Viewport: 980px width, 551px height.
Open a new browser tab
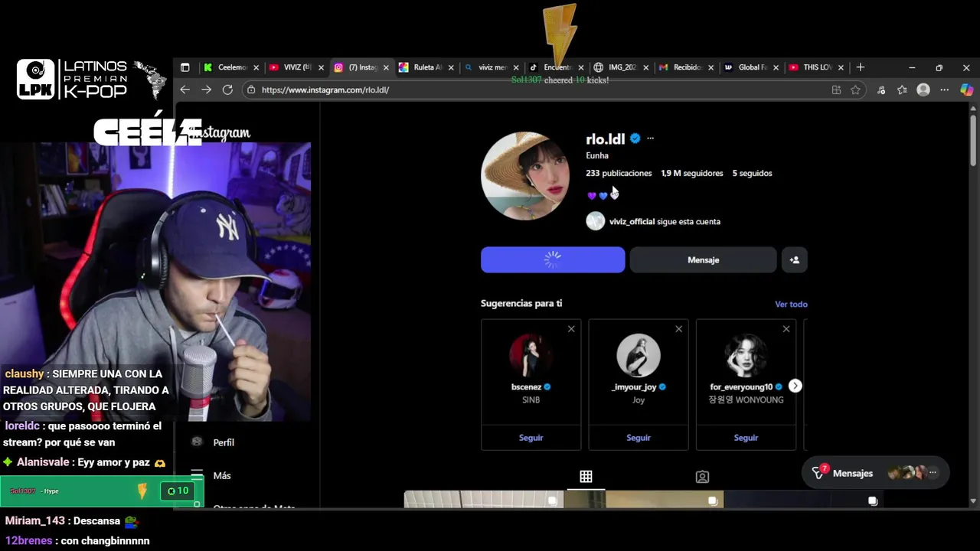tap(861, 67)
